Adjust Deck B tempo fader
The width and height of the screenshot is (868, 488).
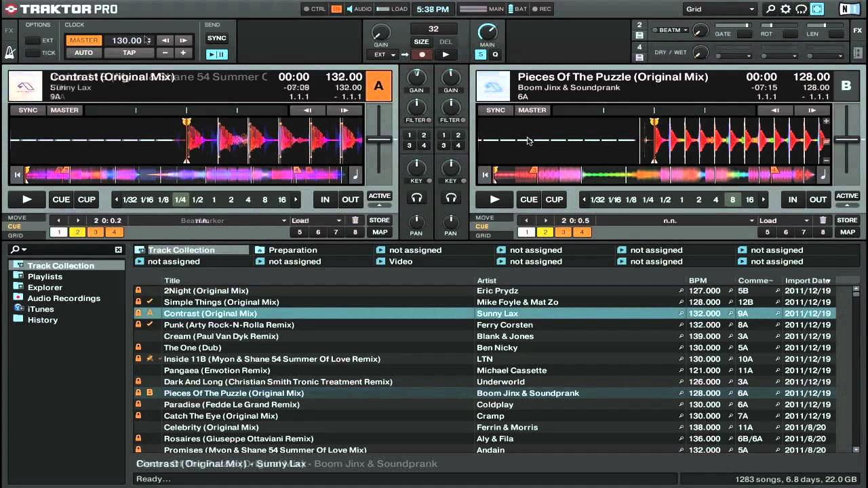pos(847,140)
